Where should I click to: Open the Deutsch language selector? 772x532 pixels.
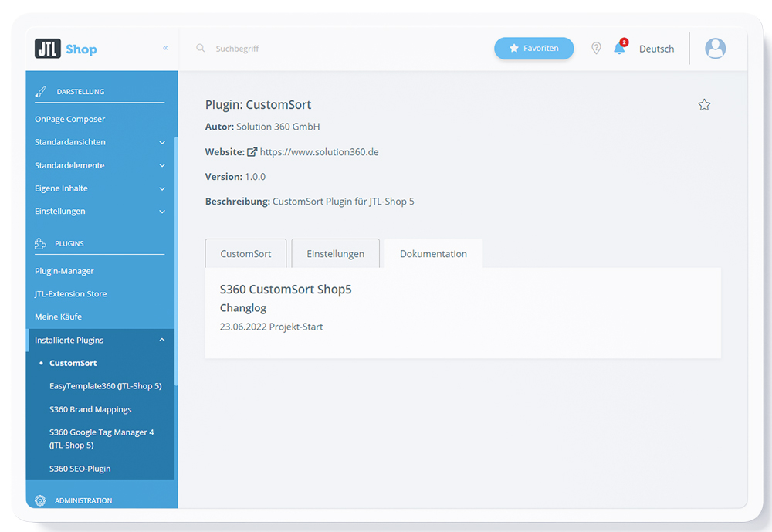tap(656, 49)
